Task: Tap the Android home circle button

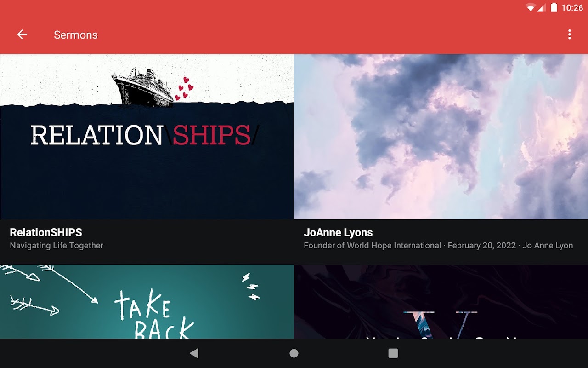Action: click(x=294, y=353)
